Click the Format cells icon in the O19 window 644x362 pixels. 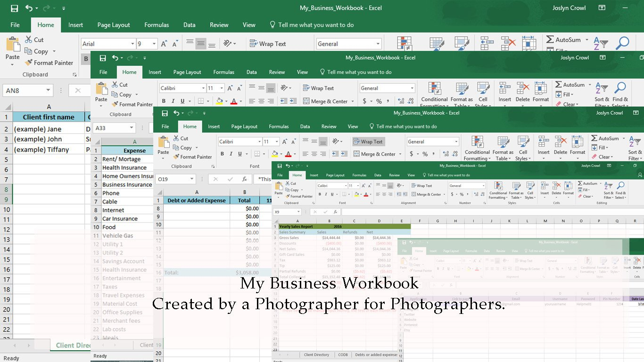pyautogui.click(x=578, y=142)
